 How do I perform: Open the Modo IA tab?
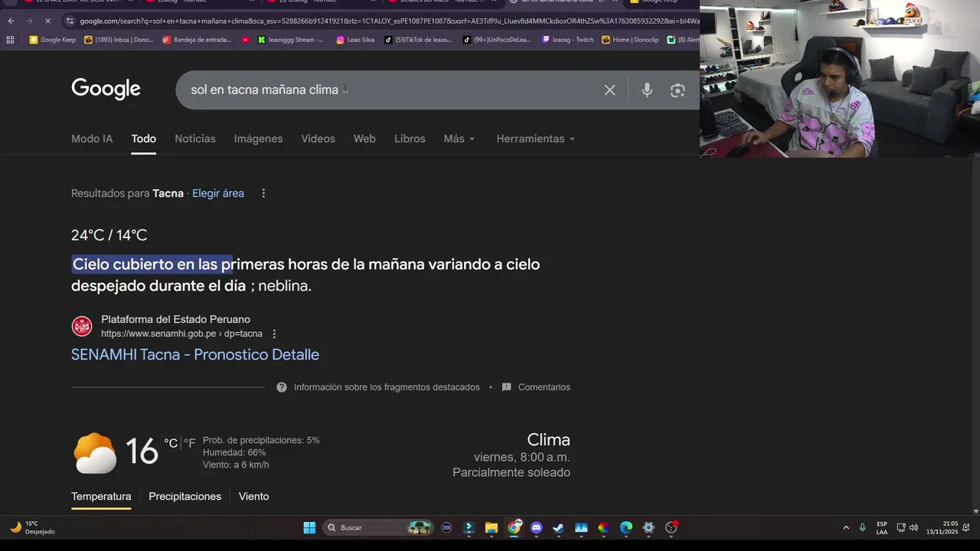coord(92,139)
